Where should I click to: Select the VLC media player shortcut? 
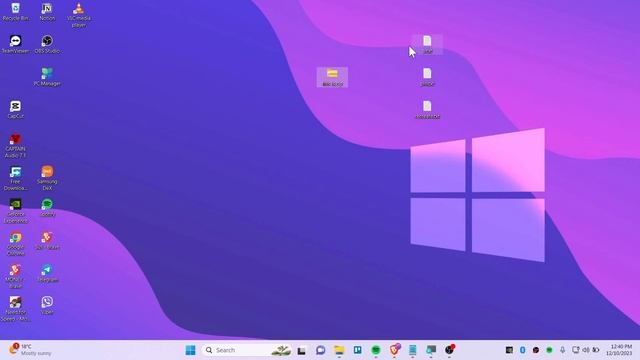pyautogui.click(x=79, y=15)
